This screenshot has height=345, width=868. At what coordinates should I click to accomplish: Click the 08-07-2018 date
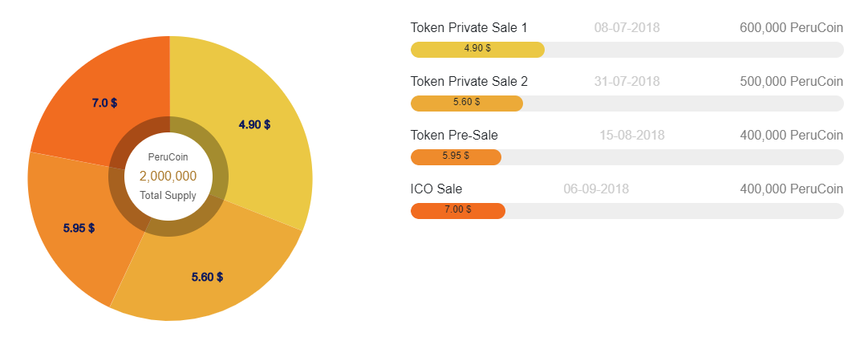point(627,27)
